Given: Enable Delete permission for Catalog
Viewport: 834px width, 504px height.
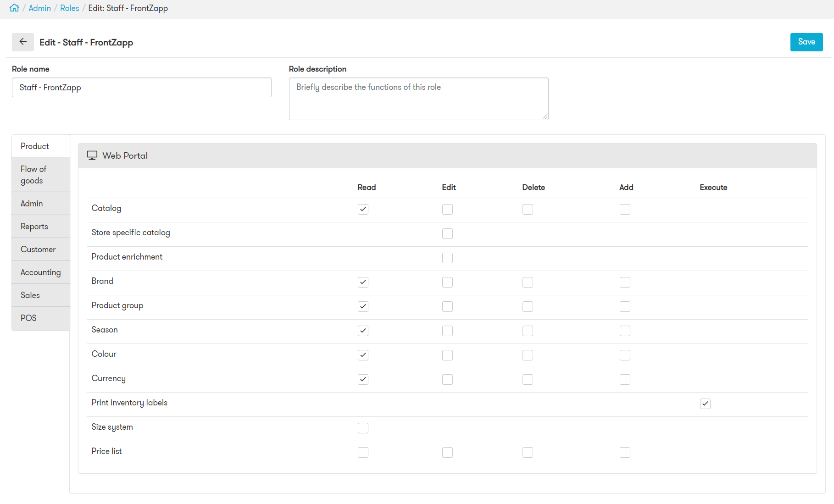Looking at the screenshot, I should [x=528, y=209].
